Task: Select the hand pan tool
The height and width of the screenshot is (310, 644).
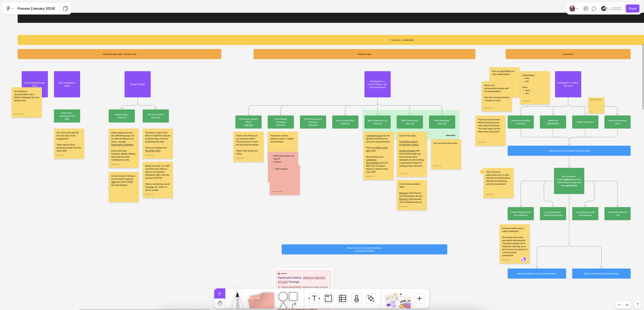Action: [x=220, y=303]
